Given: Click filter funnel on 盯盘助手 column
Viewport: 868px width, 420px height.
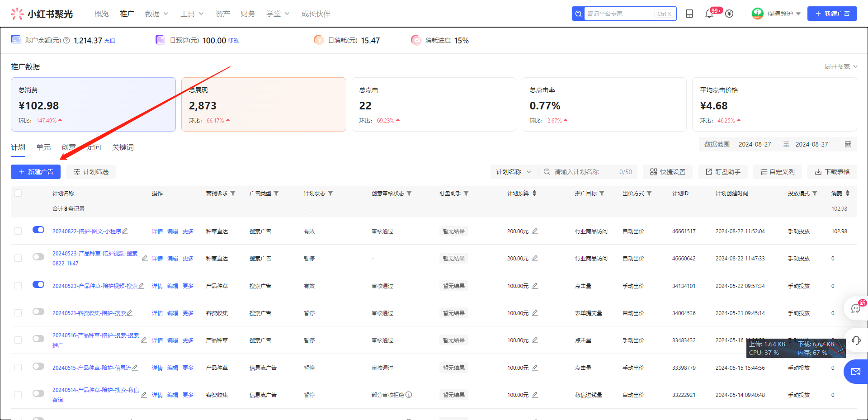Looking at the screenshot, I should (466, 193).
